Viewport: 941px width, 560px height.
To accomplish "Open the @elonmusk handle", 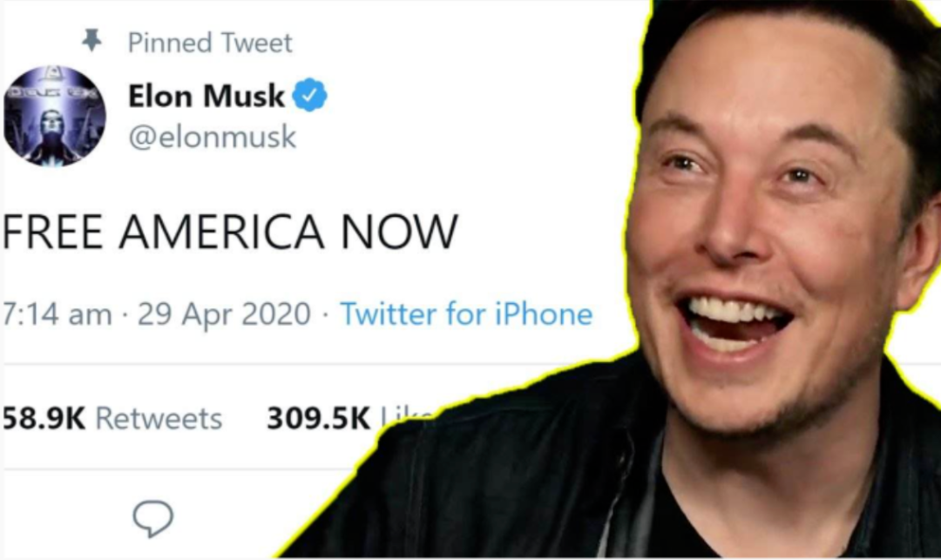I will [213, 138].
